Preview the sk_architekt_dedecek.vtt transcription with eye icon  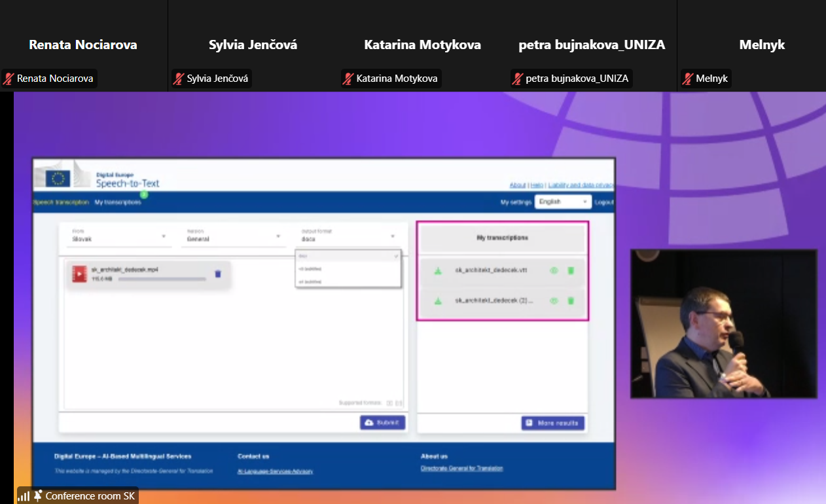click(x=554, y=271)
